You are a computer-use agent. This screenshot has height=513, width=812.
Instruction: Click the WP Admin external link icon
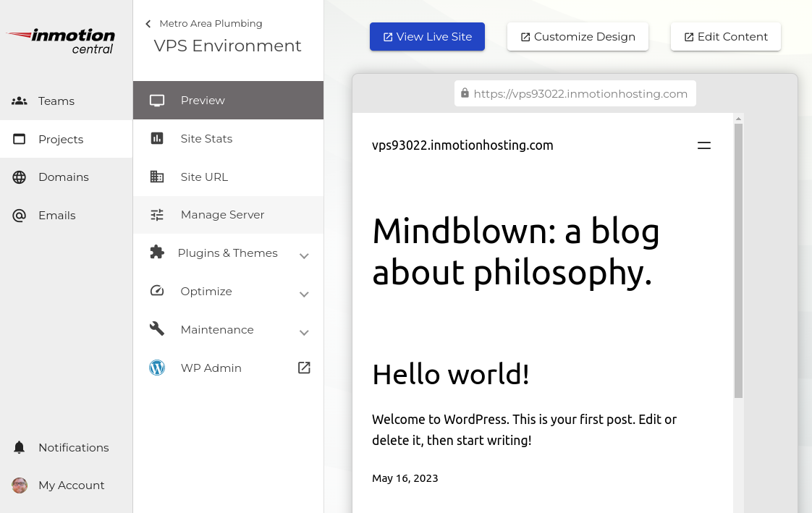(304, 368)
